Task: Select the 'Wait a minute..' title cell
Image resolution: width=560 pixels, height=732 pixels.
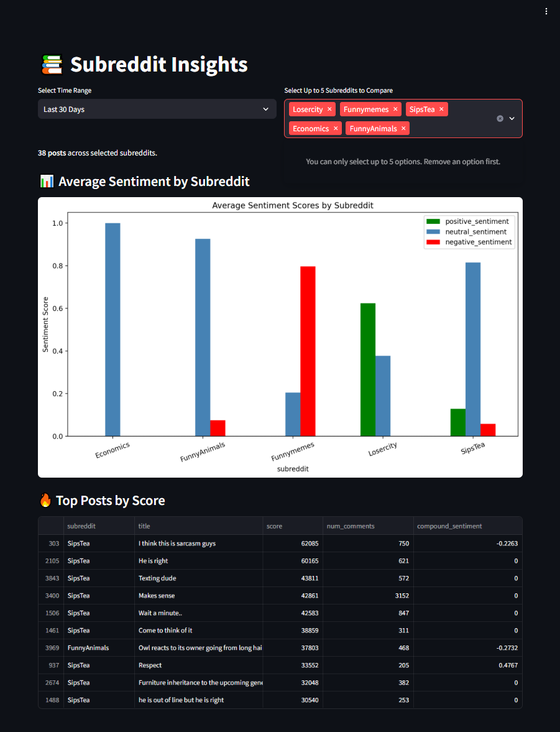Action: tap(198, 613)
